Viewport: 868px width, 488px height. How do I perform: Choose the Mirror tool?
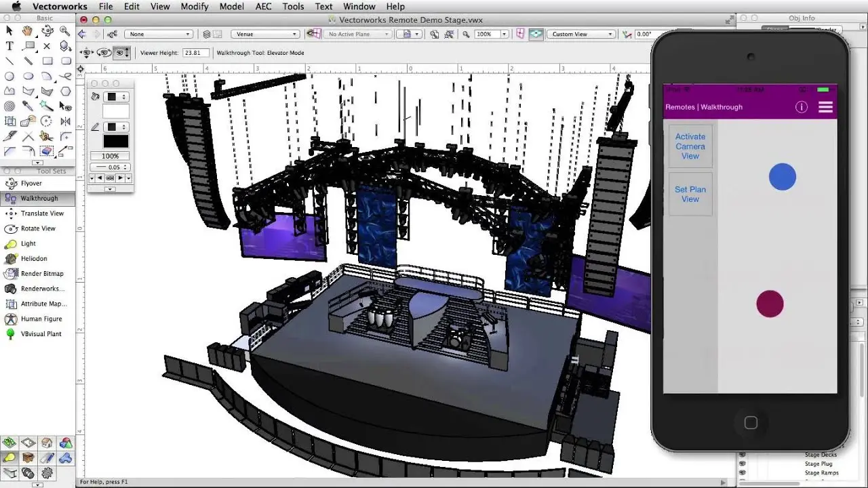(65, 121)
